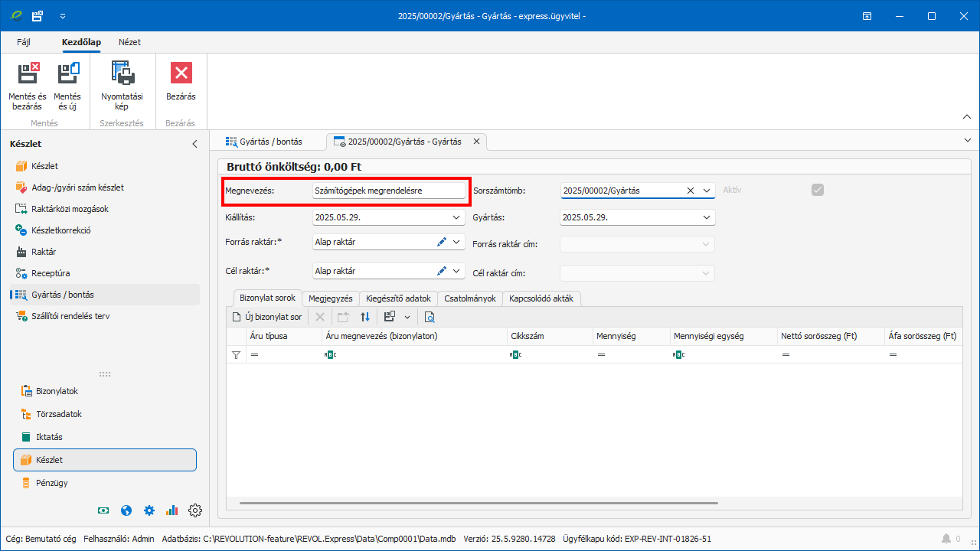Open the Cél raktár dropdown arrow
Screen dimensions: 980x551
(457, 271)
